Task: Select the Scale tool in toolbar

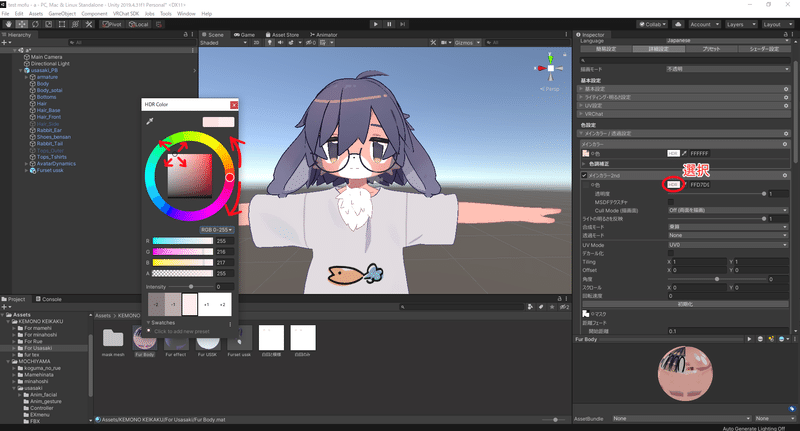Action: click(48, 24)
